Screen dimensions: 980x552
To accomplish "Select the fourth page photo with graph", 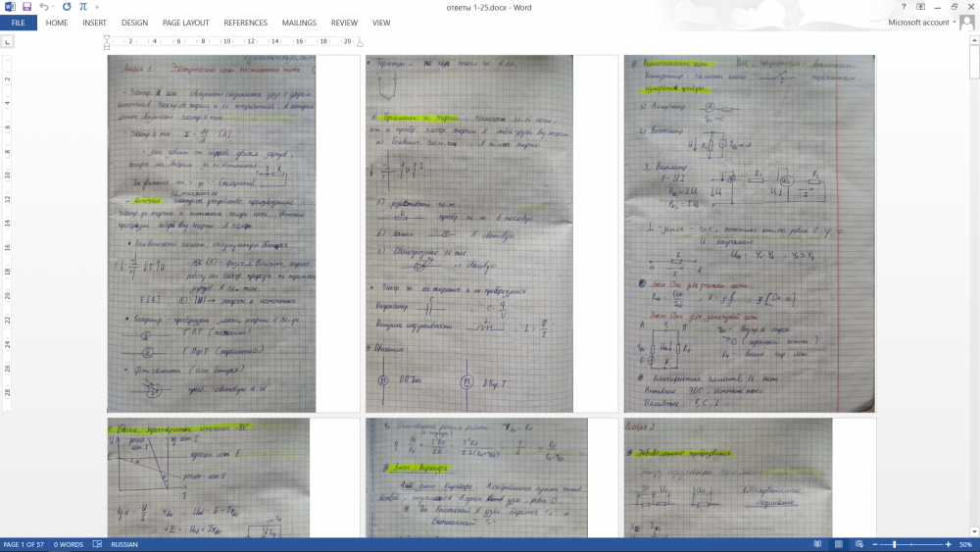I will (209, 478).
